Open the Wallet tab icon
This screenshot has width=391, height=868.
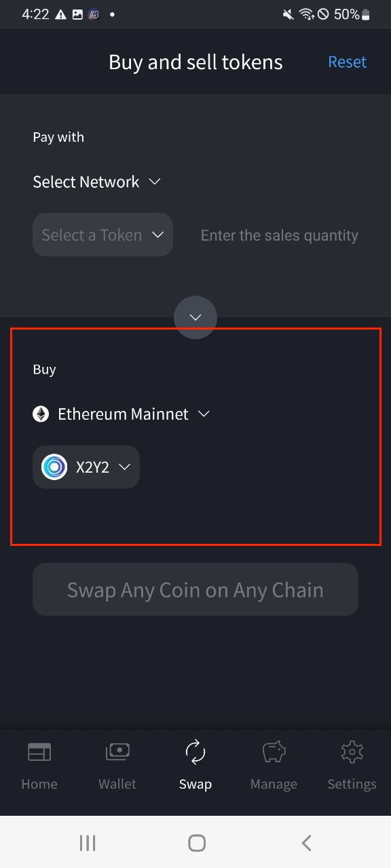pos(117,752)
